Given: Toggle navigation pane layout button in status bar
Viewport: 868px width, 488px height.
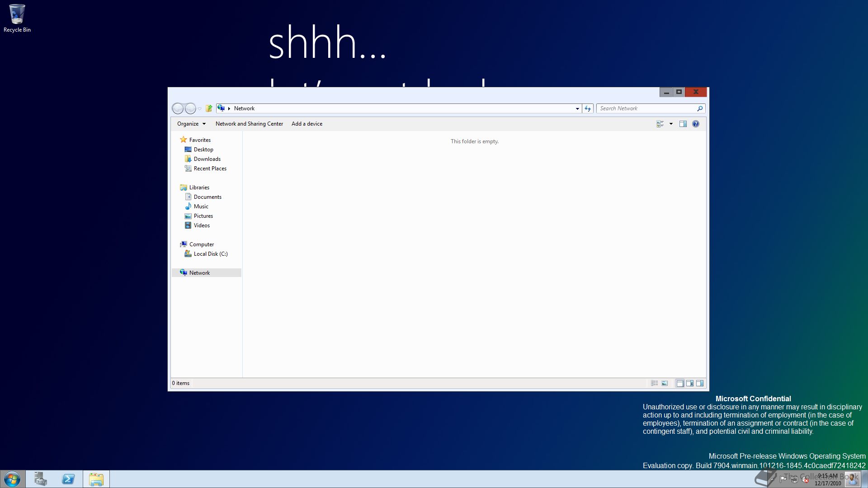Looking at the screenshot, I should click(x=680, y=383).
